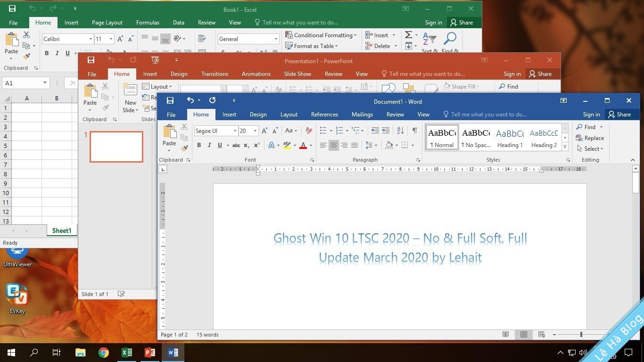
Task: Toggle Strikethrough in Word's Font group
Action: tap(236, 145)
